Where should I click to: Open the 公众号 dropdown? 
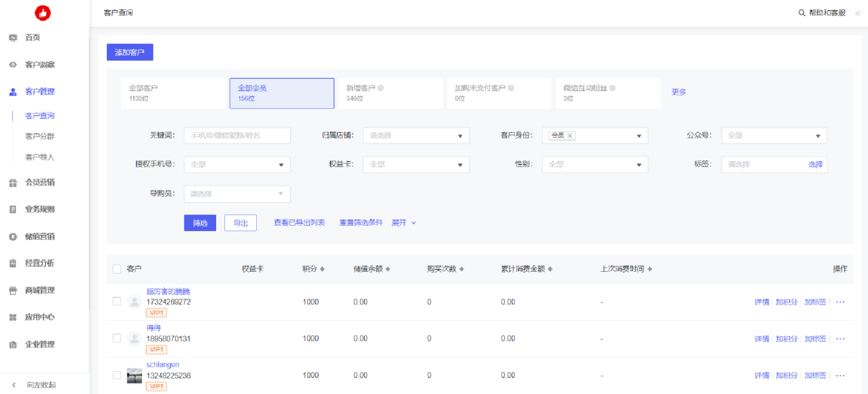coord(774,136)
